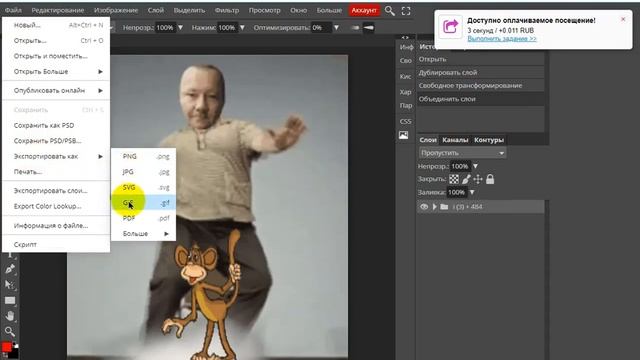The height and width of the screenshot is (360, 640).
Task: Select the Path Select arrow tool
Action: pyautogui.click(x=10, y=284)
